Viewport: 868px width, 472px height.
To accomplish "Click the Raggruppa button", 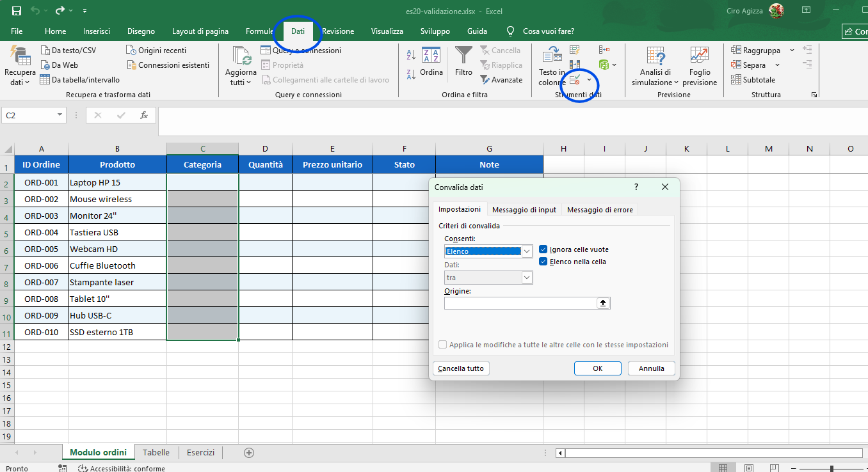I will (x=756, y=51).
